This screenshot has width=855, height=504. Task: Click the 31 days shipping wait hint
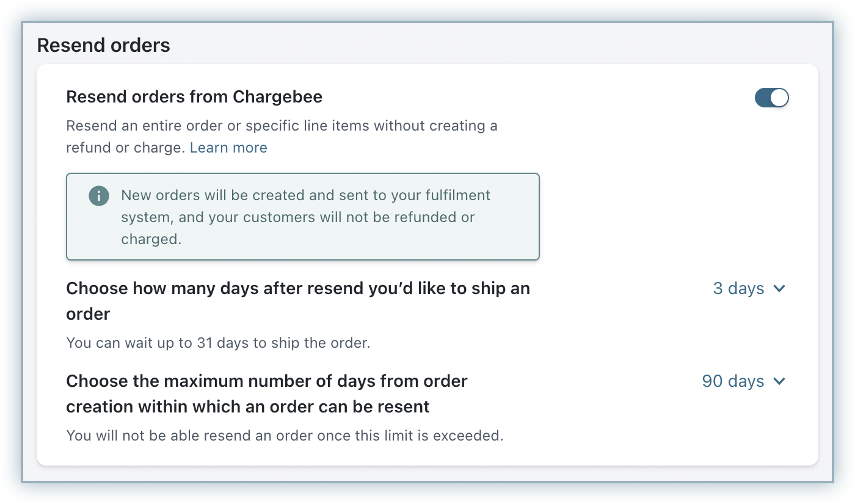coord(218,343)
